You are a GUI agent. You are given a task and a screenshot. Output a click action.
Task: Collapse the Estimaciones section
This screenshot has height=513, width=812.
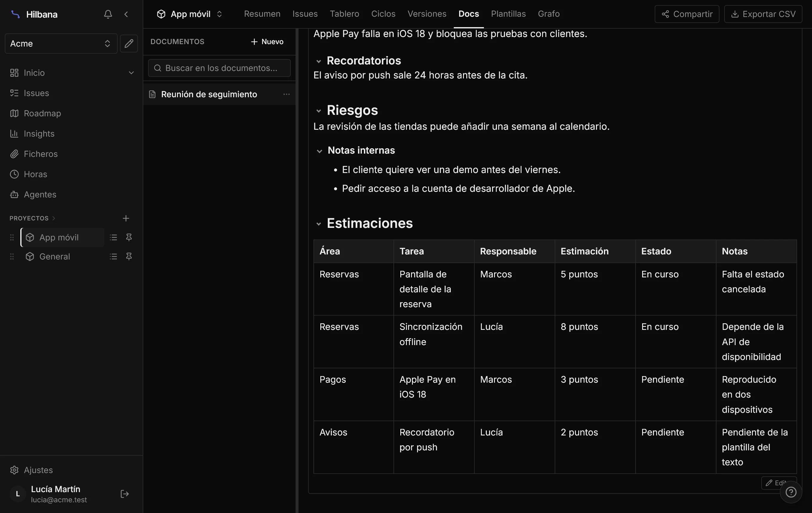(x=318, y=224)
